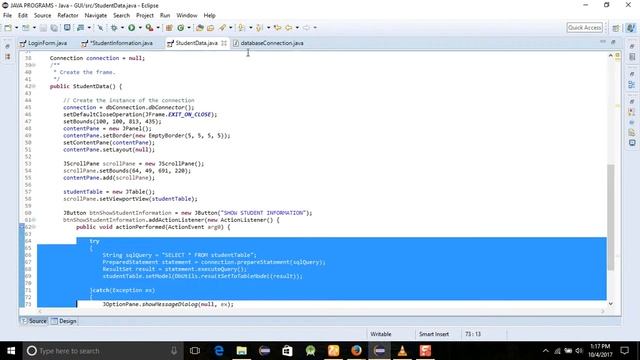Switch to the Design tab
Viewport: 640px width, 360px height.
64,321
